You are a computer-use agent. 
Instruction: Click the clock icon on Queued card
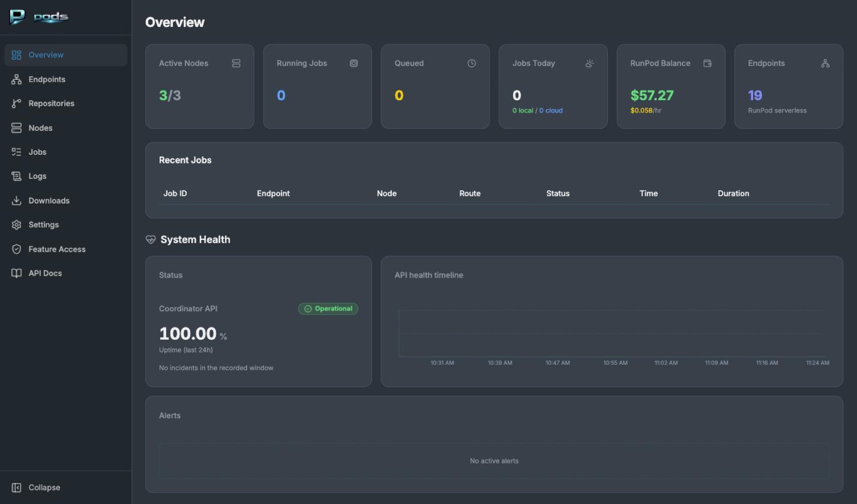[472, 63]
